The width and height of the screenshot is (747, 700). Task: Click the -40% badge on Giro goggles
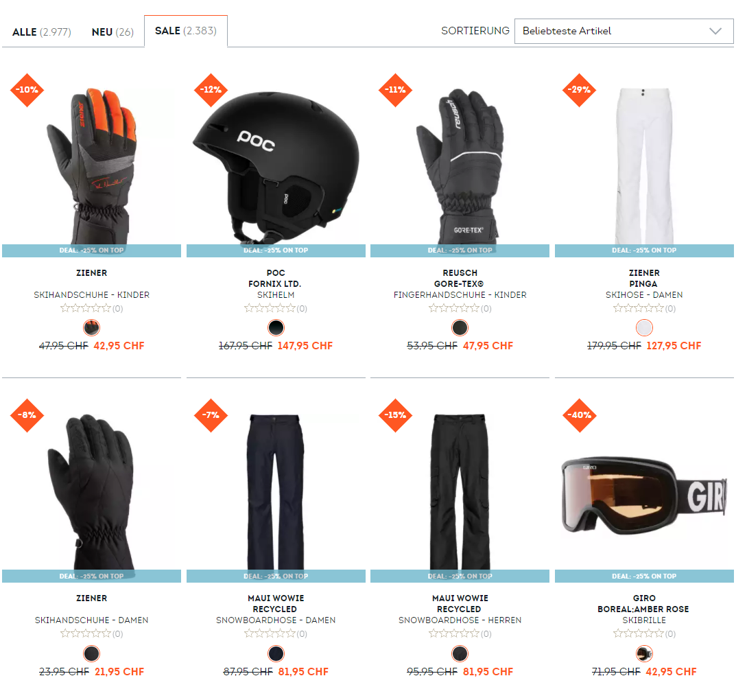[580, 415]
